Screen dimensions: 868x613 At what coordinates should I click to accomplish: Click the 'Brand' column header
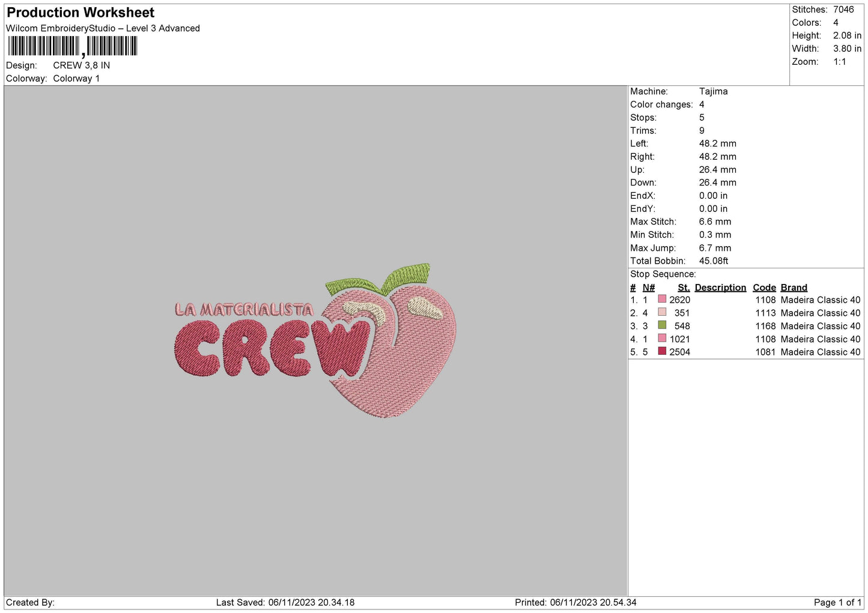(794, 288)
